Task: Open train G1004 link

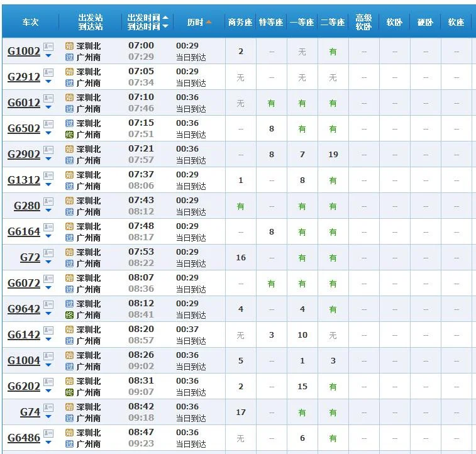Action: 24,361
